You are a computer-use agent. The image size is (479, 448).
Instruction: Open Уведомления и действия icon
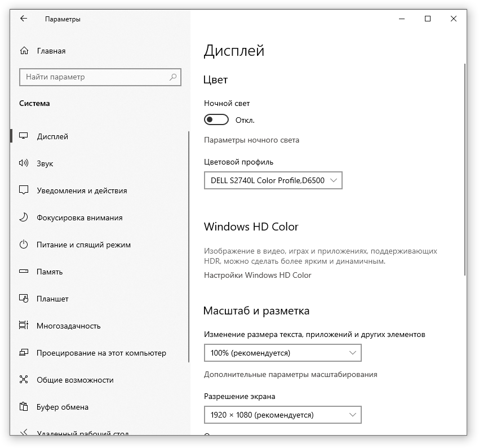click(24, 190)
